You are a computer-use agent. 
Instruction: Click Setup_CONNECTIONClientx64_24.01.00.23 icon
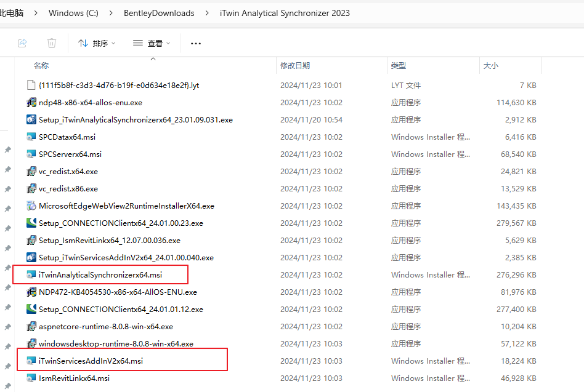[x=31, y=223]
